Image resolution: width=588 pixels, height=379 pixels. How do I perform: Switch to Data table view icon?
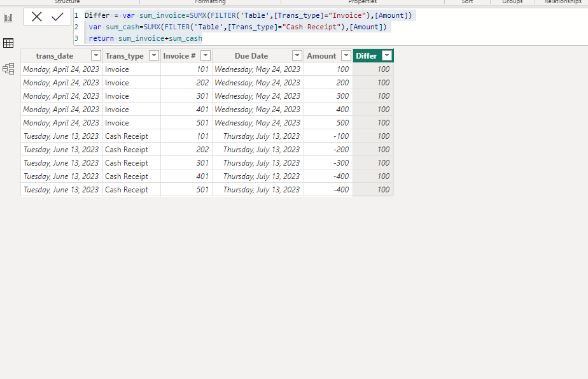pyautogui.click(x=8, y=43)
